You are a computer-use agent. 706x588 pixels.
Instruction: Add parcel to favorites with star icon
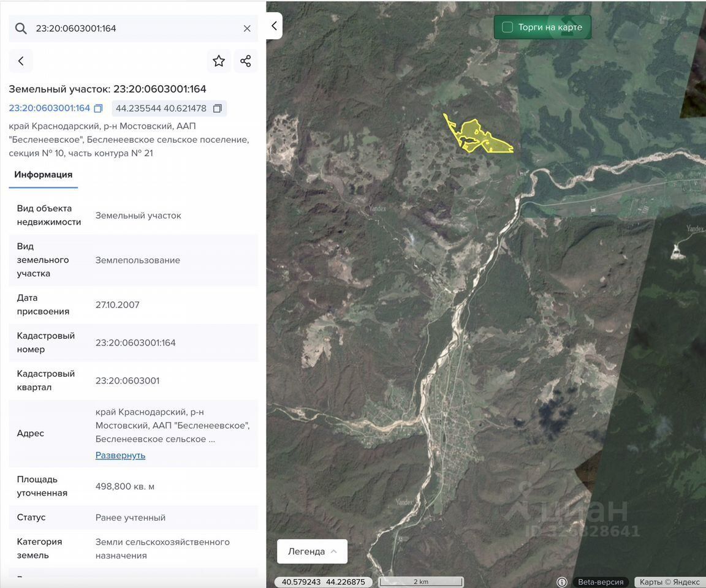(219, 61)
